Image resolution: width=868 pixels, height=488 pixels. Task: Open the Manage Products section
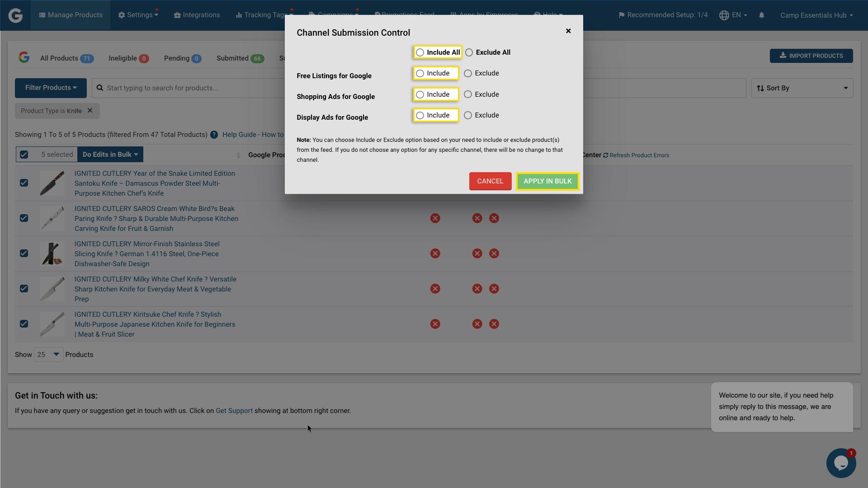(x=70, y=15)
